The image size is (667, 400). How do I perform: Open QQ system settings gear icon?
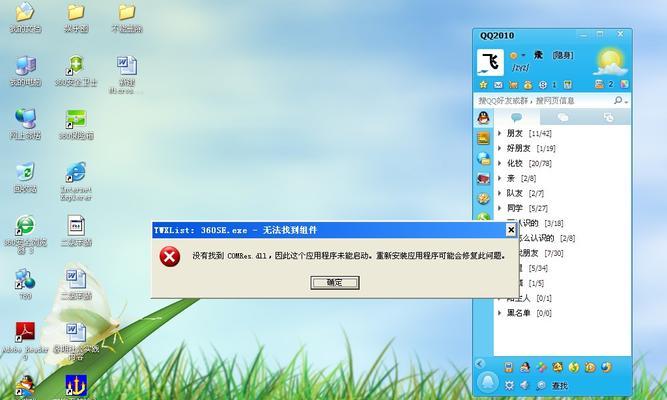tap(509, 386)
